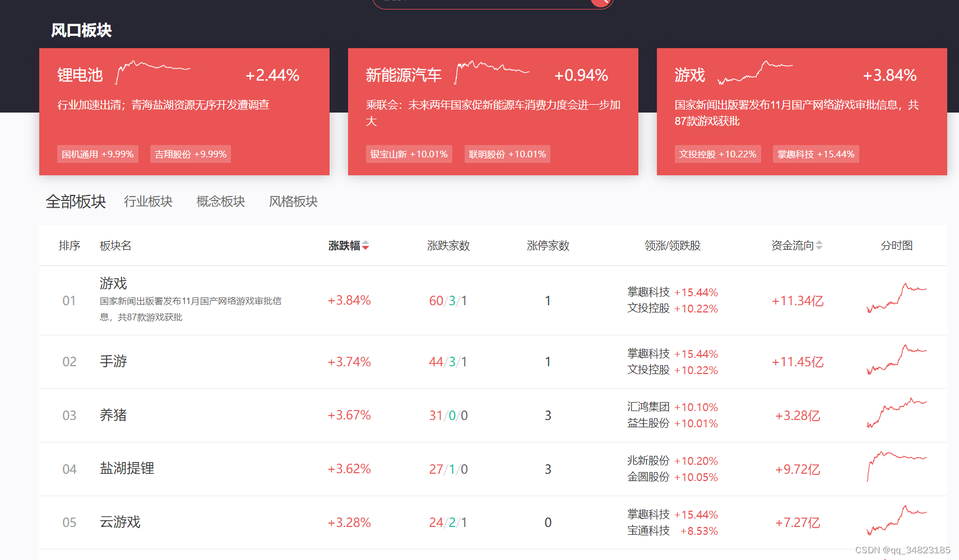Click 兆新股份 leading stock in 盐湖提锂 row
Image resolution: width=959 pixels, height=560 pixels.
[648, 461]
